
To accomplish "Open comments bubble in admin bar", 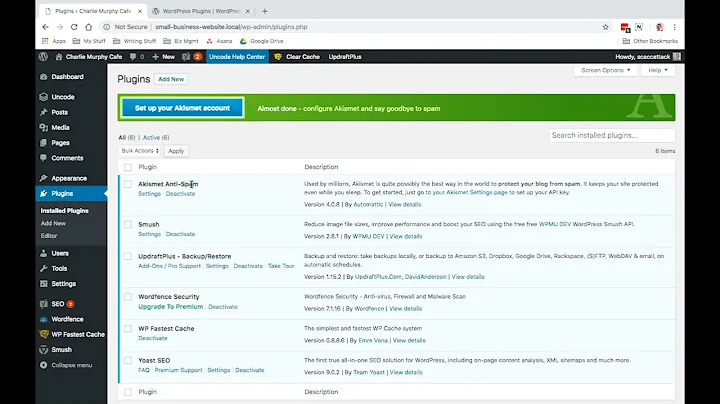I will click(x=137, y=56).
